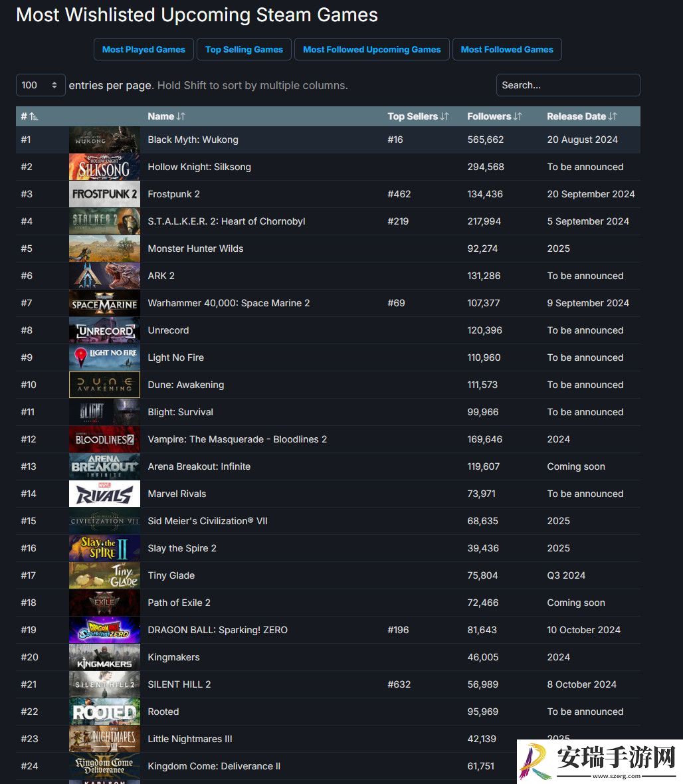Open Civilization VII thumbnail image
683x784 pixels.
coord(104,521)
